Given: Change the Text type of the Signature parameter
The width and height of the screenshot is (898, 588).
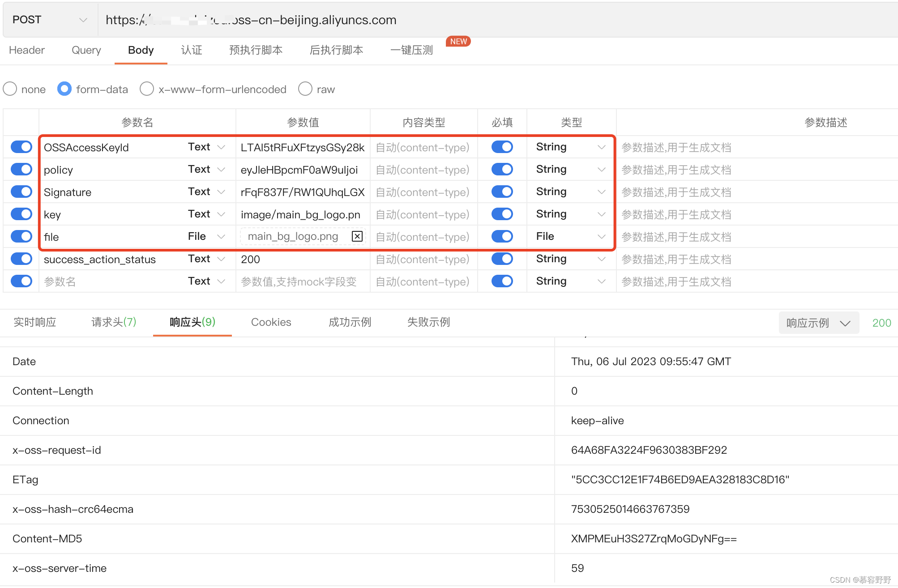Looking at the screenshot, I should point(206,192).
